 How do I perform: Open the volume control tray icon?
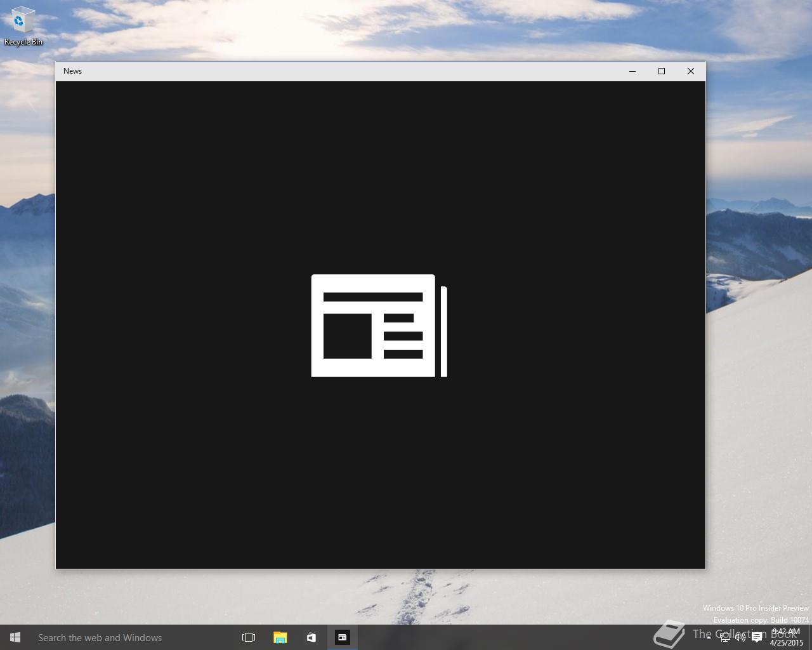coord(740,637)
